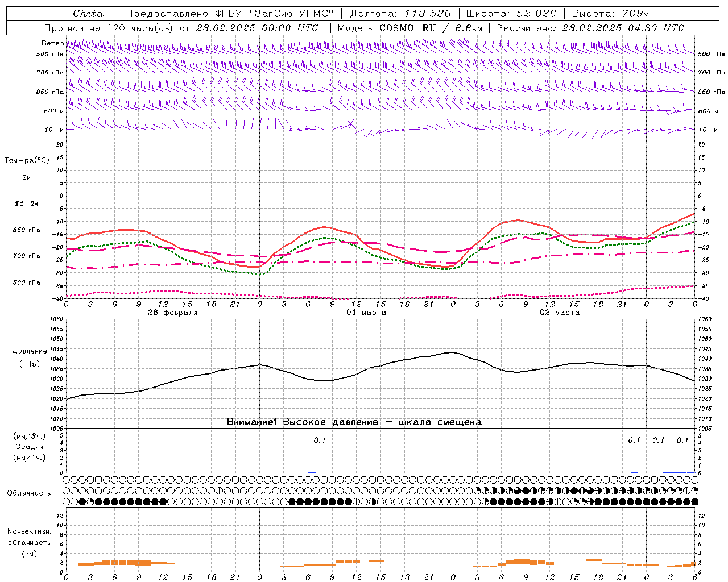
Task: Click the "Внимание! Высокое давление" warning text
Action: click(303, 422)
